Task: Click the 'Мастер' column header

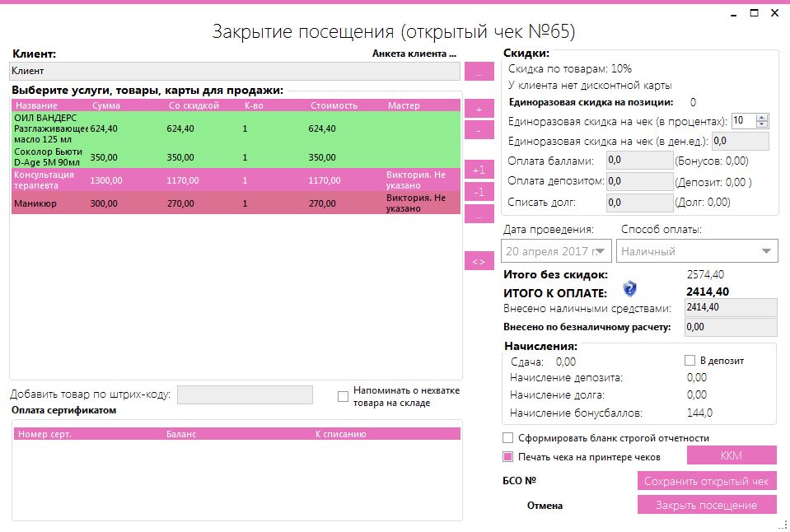Action: pyautogui.click(x=404, y=105)
